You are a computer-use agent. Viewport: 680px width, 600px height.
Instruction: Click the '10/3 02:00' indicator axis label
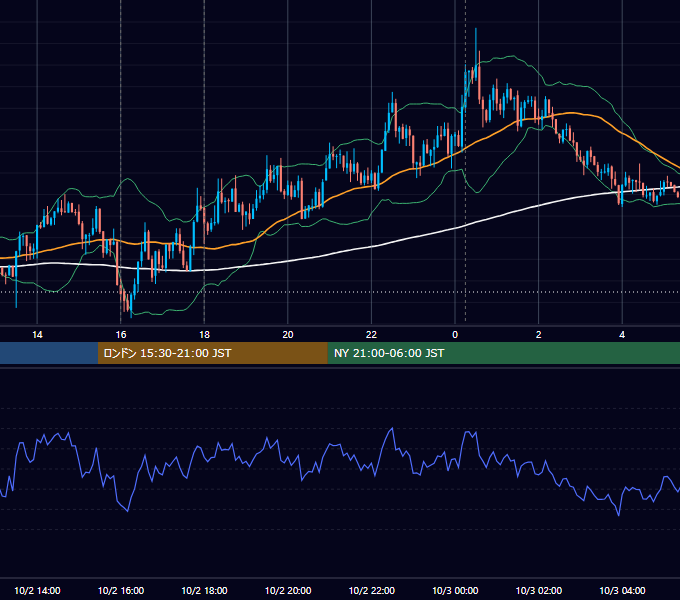pos(539,590)
